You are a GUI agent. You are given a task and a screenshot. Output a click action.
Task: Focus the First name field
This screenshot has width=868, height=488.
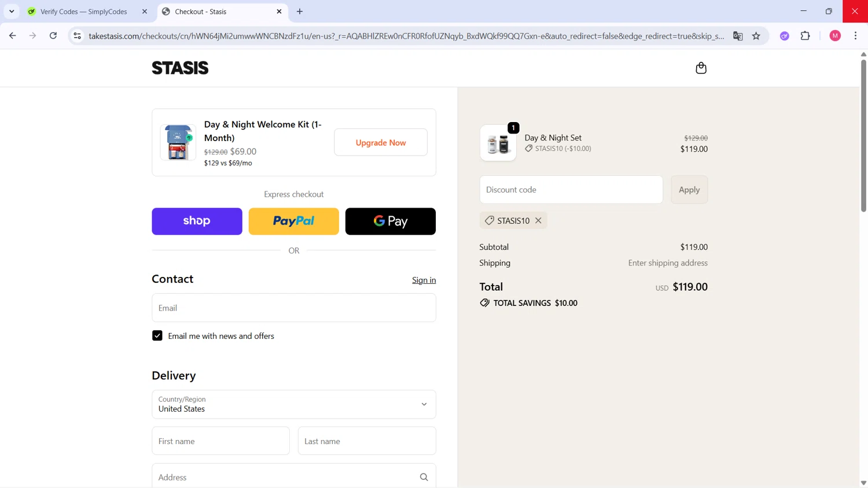tap(220, 441)
